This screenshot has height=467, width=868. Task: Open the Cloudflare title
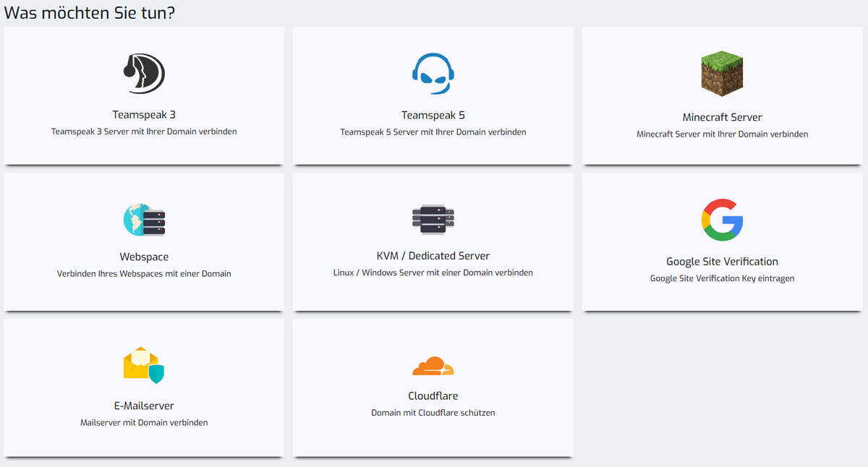coord(433,396)
